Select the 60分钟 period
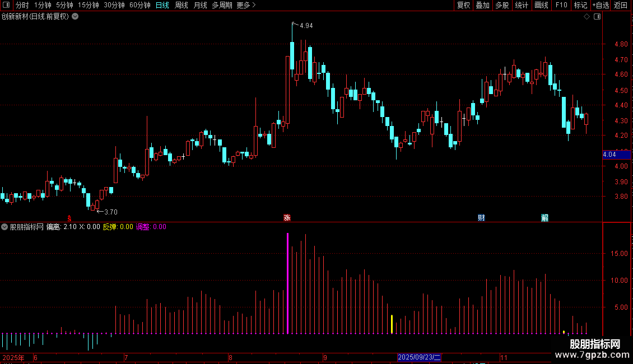 tap(140, 5)
